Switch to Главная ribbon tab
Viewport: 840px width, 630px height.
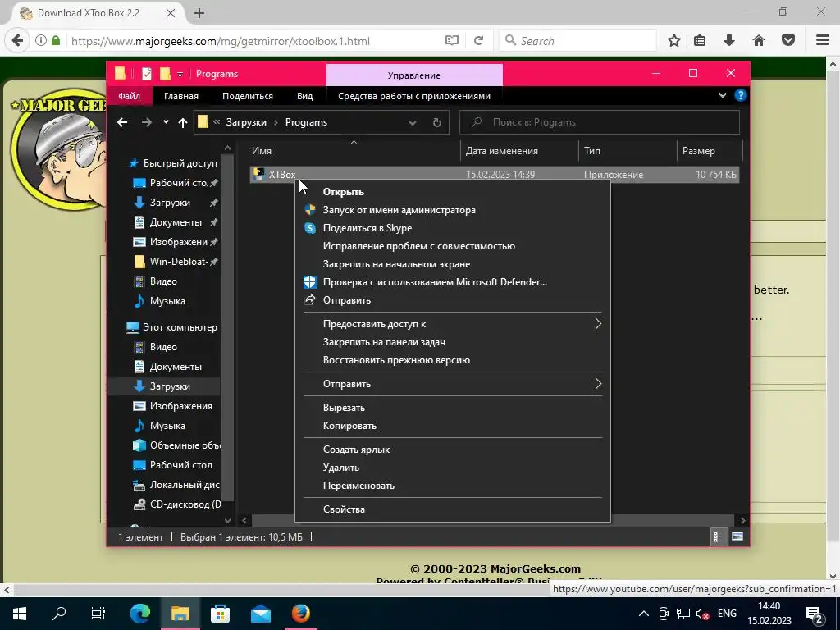point(181,96)
